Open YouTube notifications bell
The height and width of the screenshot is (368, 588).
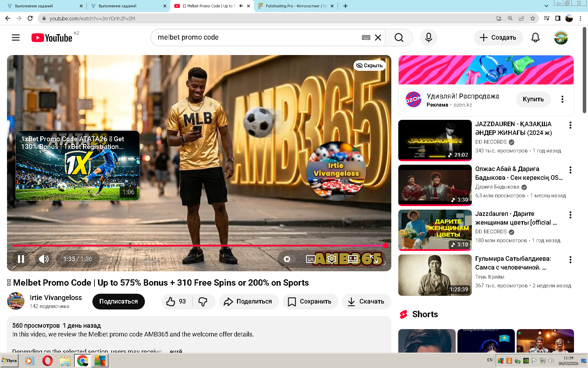point(535,38)
